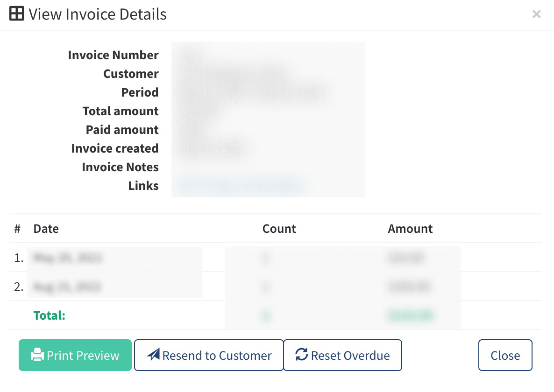Click the Print Preview button
Screen dimensions: 554x392
click(75, 355)
